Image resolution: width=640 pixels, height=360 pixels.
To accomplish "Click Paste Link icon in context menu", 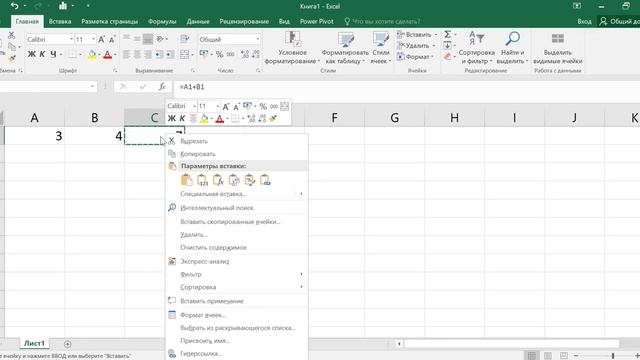I will click(265, 180).
